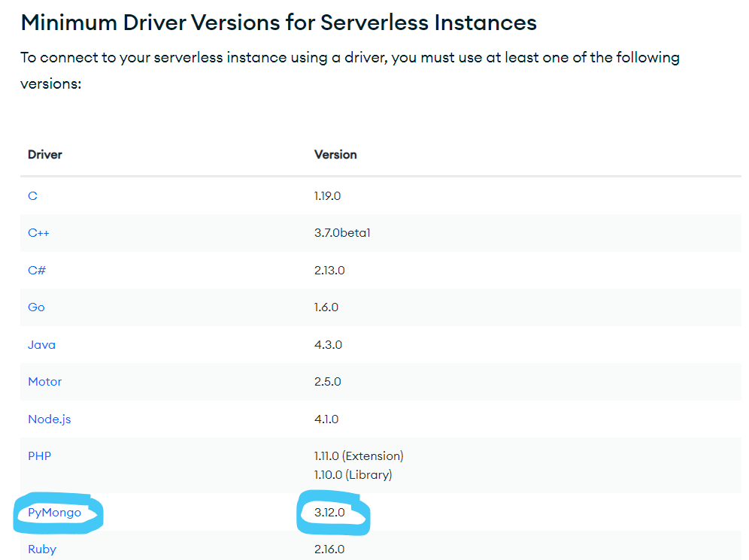The image size is (749, 560).
Task: Click the PHP 1.10.0 (Library) version text
Action: 353,475
